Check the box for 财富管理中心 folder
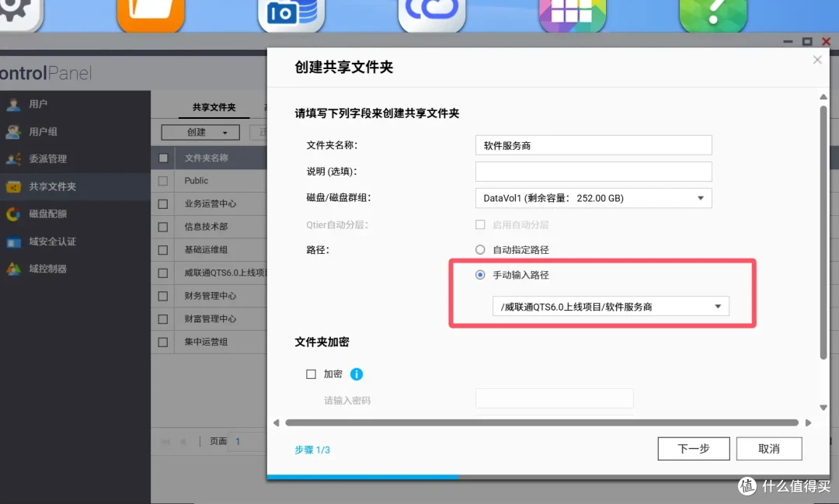This screenshot has height=504, width=839. click(163, 319)
